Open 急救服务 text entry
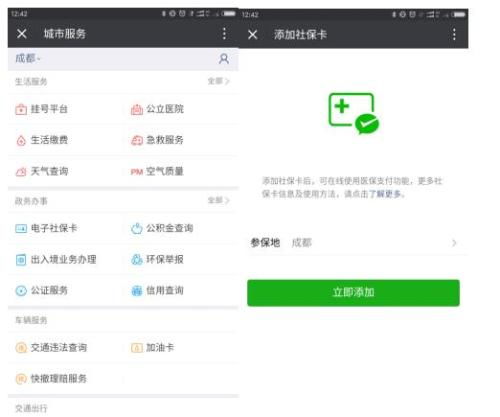This screenshot has height=417, width=500. point(165,140)
